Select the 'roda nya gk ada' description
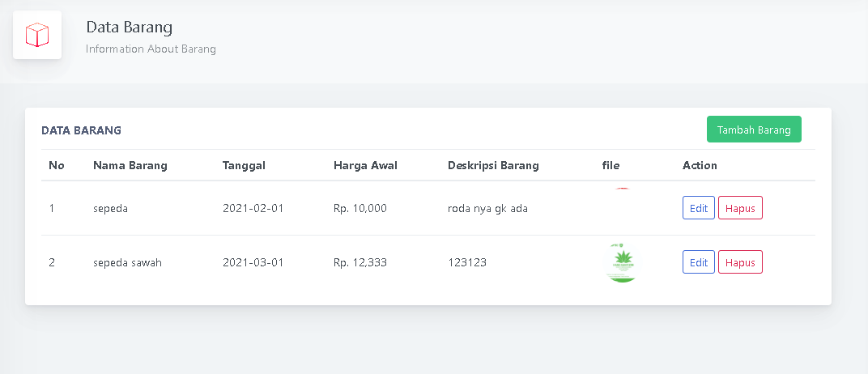The width and height of the screenshot is (868, 374). (487, 208)
